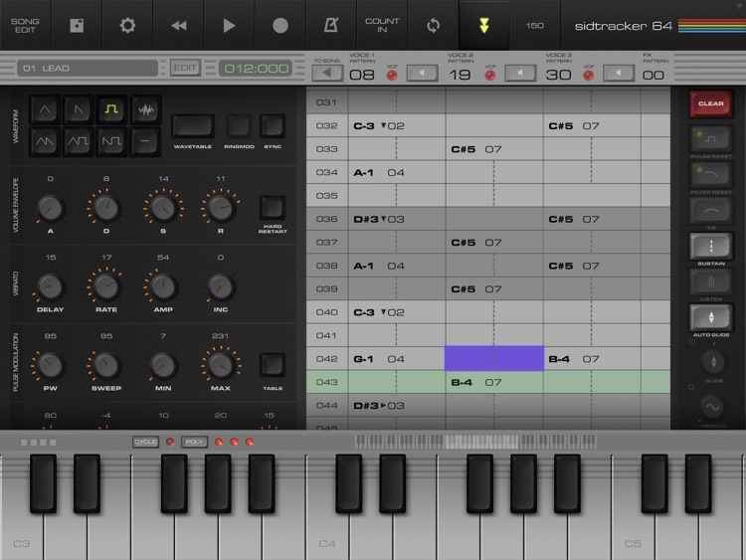The height and width of the screenshot is (560, 746).
Task: Select Voice 3 pattern number 30
Action: tap(559, 75)
